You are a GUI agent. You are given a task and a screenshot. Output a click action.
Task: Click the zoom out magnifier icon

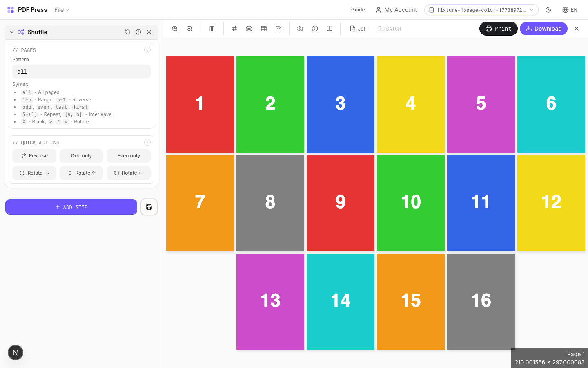pos(189,29)
